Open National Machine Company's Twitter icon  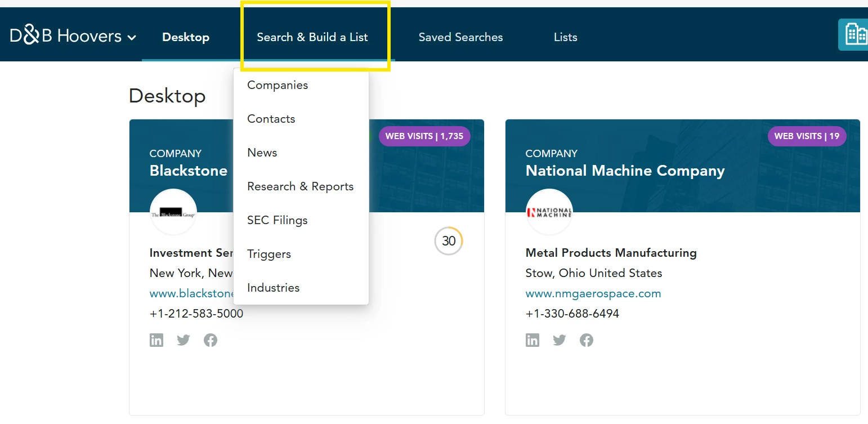pyautogui.click(x=560, y=340)
